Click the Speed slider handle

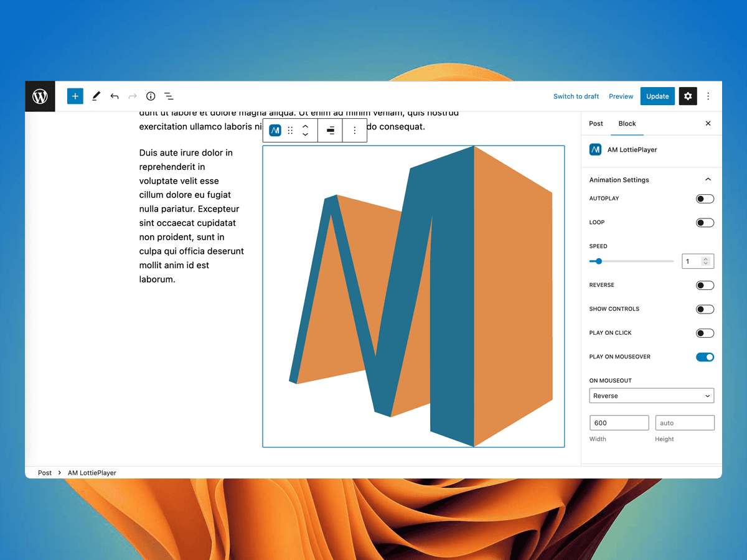(599, 261)
